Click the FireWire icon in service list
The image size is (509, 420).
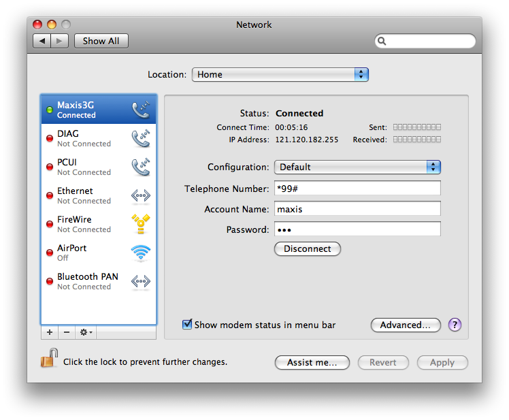[140, 224]
